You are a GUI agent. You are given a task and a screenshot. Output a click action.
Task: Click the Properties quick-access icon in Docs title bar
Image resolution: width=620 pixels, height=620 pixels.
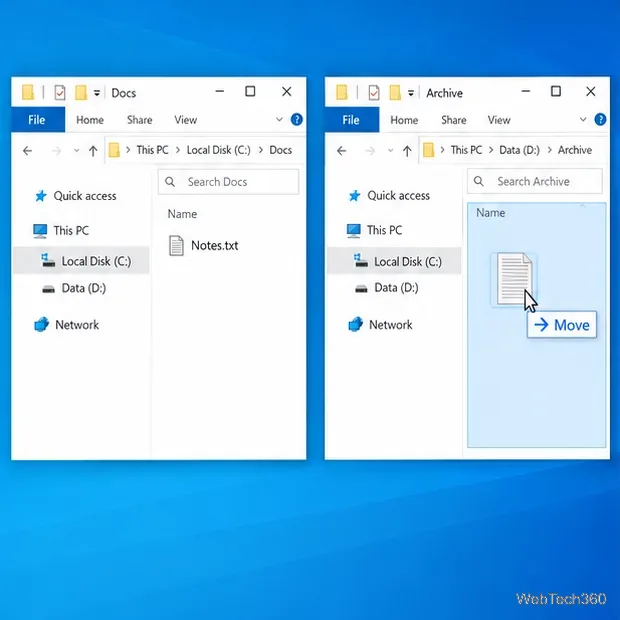tap(60, 93)
